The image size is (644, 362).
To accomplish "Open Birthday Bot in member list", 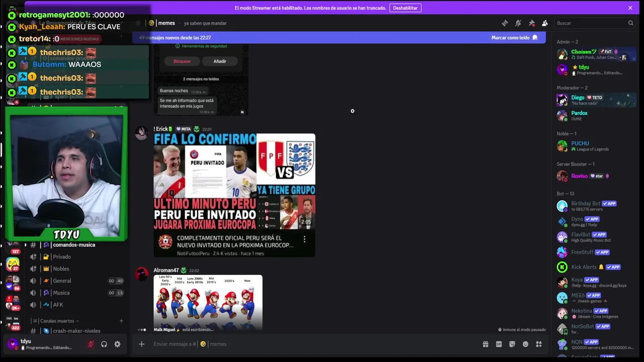I will tap(597, 206).
